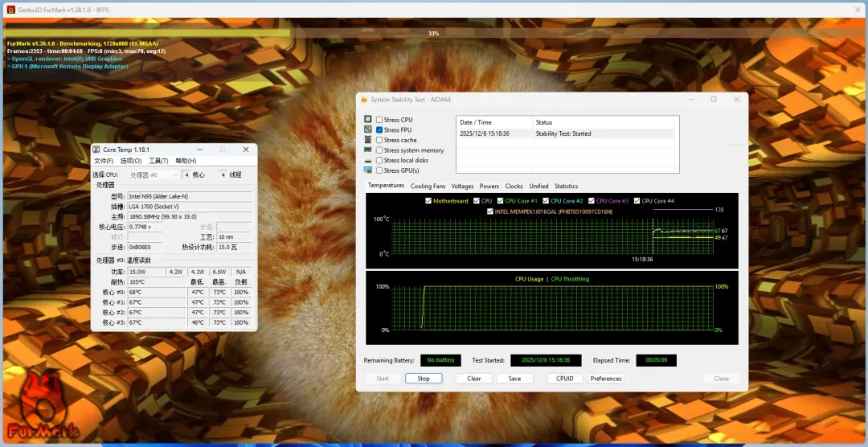Click the FurMark title bar app icon
Screen dimensions: 868x447
click(x=10, y=8)
